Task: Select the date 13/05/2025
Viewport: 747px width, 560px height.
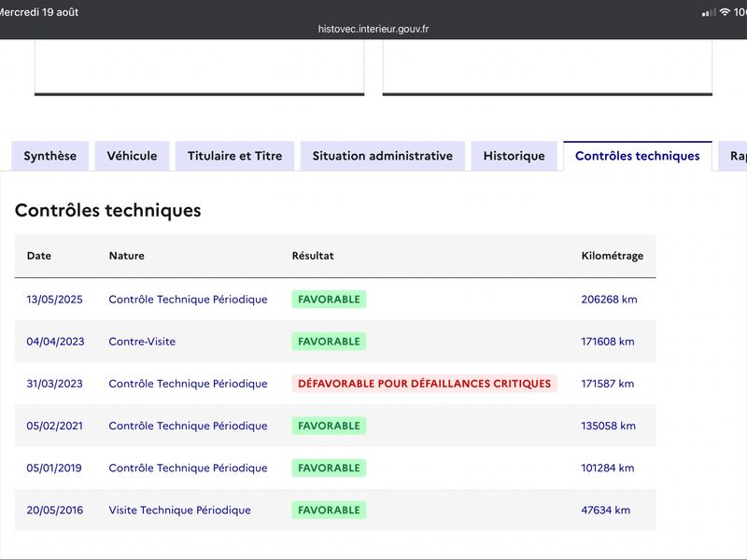Action: 55,300
